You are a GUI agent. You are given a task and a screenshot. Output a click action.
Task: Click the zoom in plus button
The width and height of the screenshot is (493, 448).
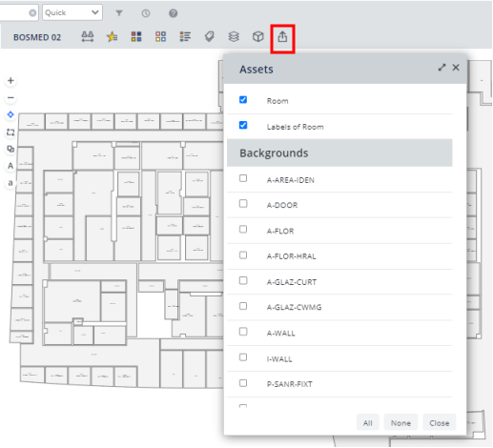(x=10, y=81)
